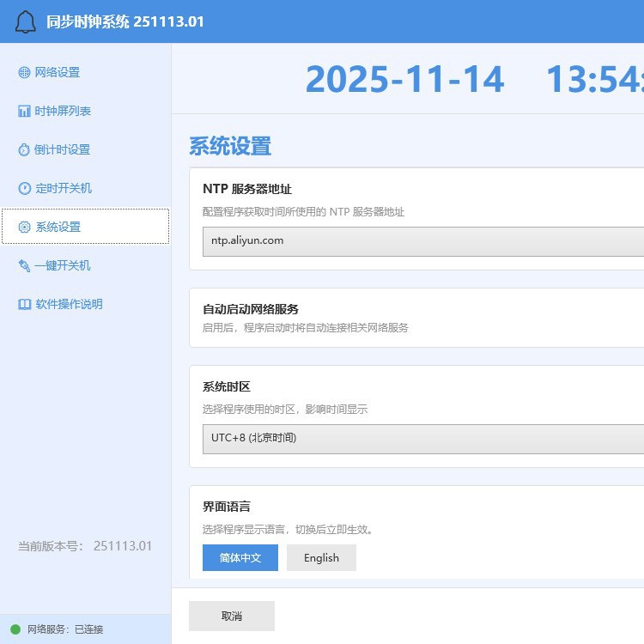Viewport: 644px width, 644px height.
Task: Click the NTP 服务器地址 heading
Action: pos(247,189)
